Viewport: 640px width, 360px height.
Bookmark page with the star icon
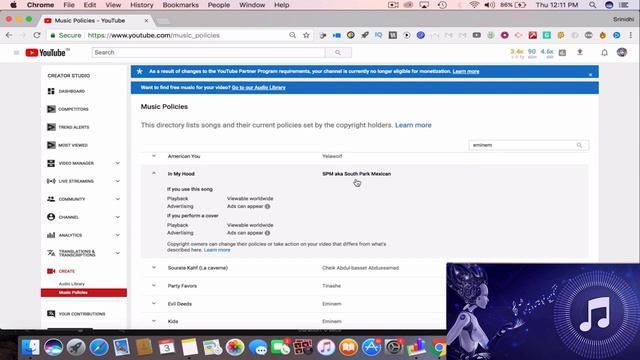click(306, 35)
